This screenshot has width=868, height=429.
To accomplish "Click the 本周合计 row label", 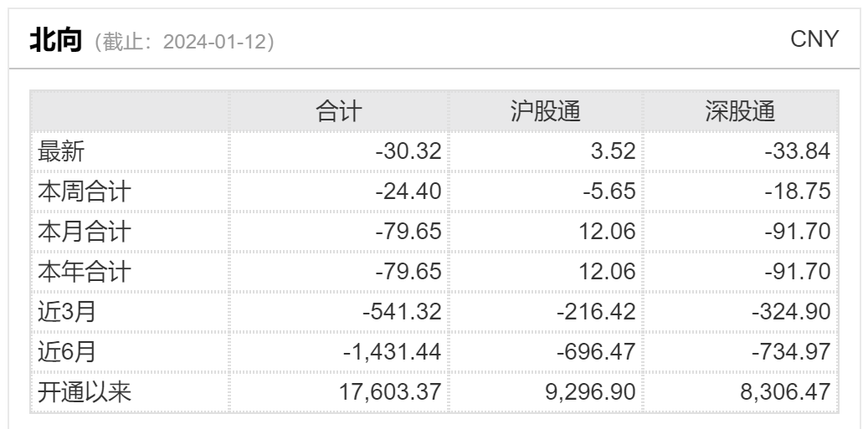I will 85,192.
